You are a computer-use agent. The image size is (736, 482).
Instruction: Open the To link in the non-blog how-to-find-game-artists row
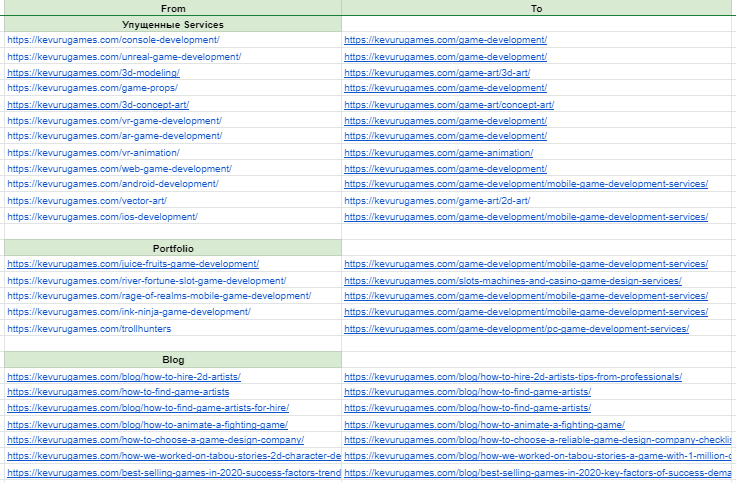pos(467,391)
